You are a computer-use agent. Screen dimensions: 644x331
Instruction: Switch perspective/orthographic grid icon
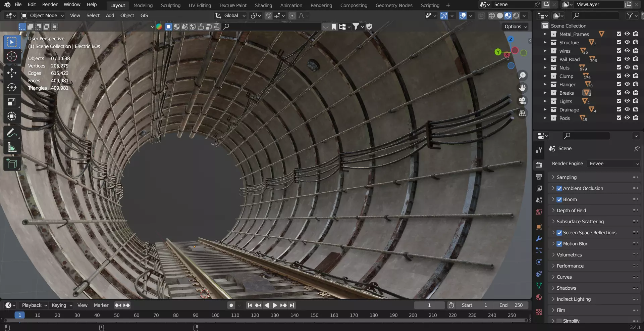click(x=522, y=113)
